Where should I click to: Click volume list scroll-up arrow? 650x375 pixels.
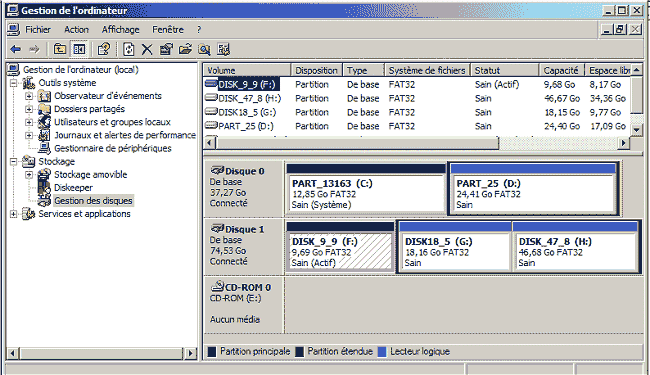637,70
